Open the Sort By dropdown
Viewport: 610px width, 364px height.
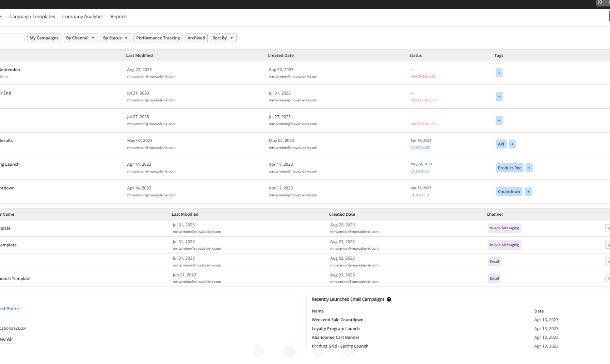223,38
